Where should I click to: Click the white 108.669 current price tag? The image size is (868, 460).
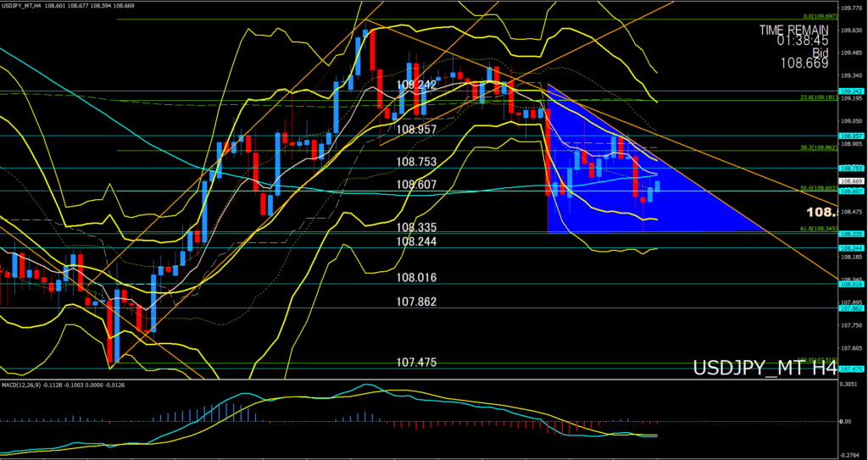point(853,181)
